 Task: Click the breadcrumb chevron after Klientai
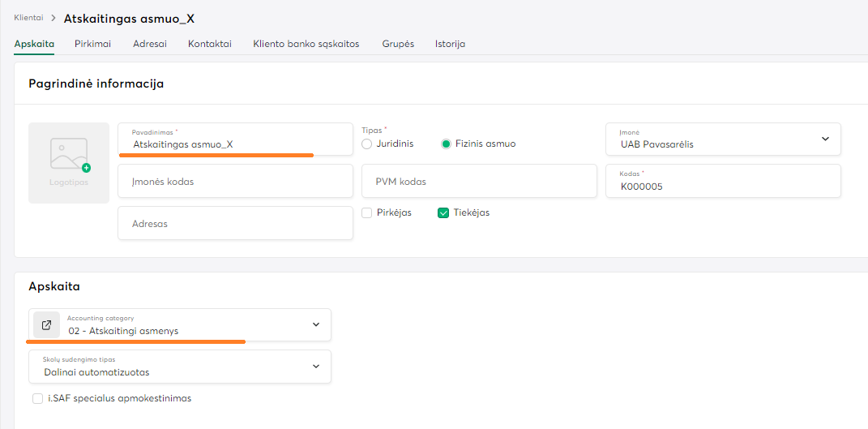click(x=53, y=18)
